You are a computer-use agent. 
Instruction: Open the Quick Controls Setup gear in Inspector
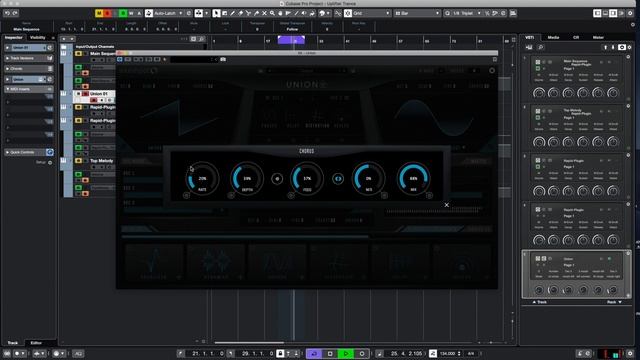pos(50,162)
